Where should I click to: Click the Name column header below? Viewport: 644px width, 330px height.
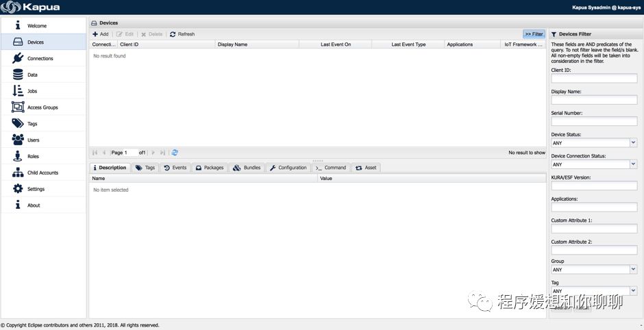pos(203,179)
